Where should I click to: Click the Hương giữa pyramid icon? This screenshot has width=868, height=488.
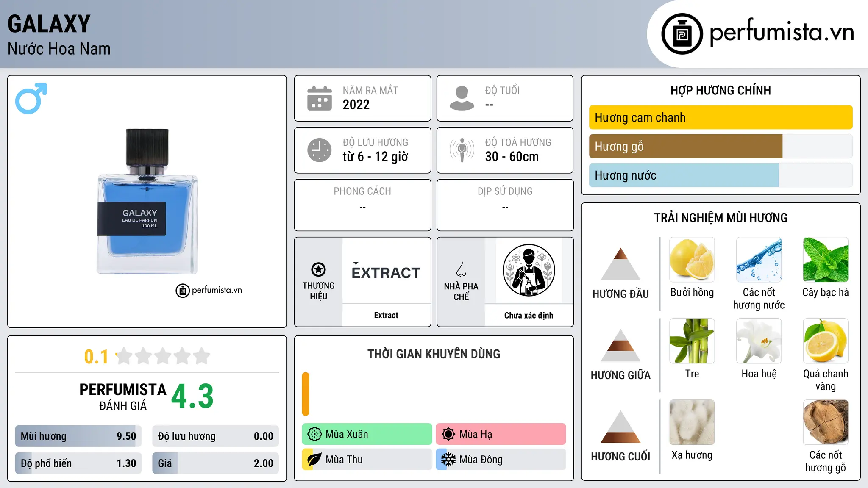[620, 345]
